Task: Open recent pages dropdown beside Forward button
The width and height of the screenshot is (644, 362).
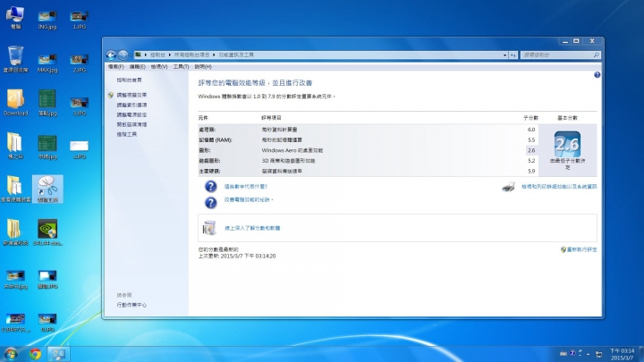Action: (x=131, y=55)
